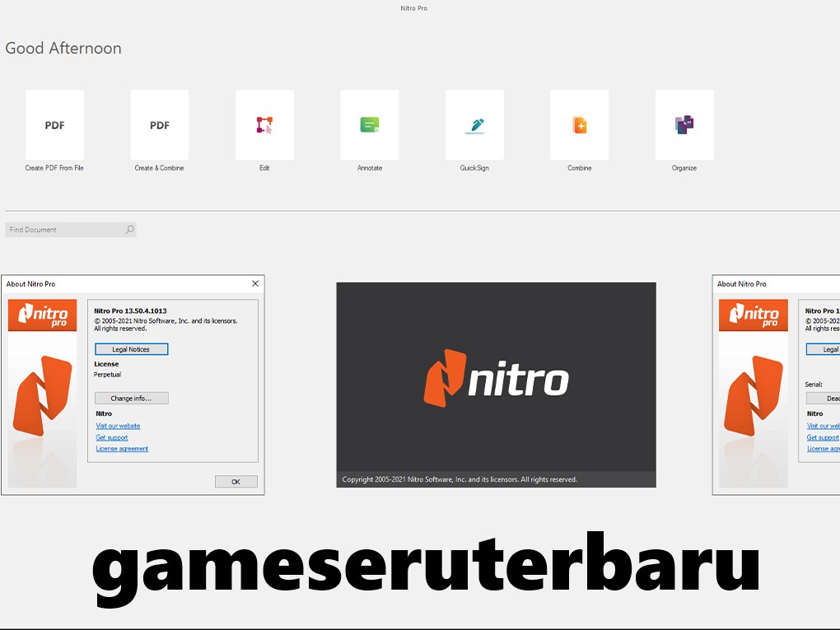
Task: Click the Change info... button
Action: pyautogui.click(x=131, y=398)
